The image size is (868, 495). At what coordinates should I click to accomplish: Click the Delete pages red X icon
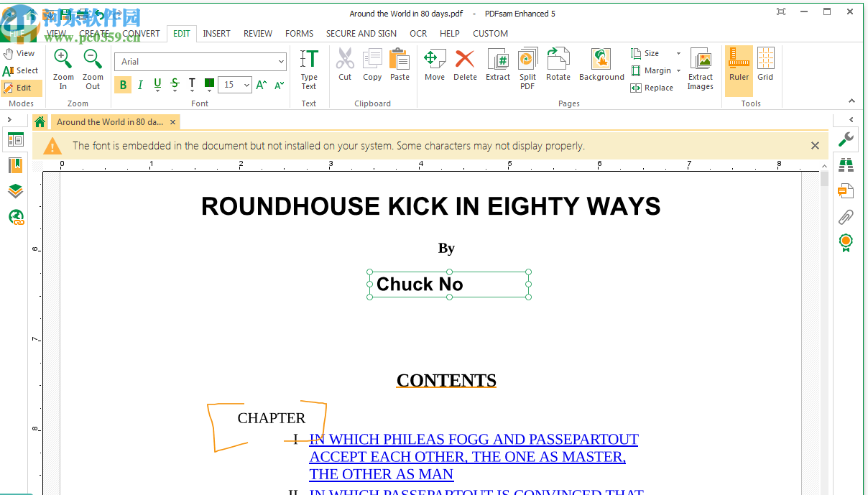pyautogui.click(x=465, y=59)
